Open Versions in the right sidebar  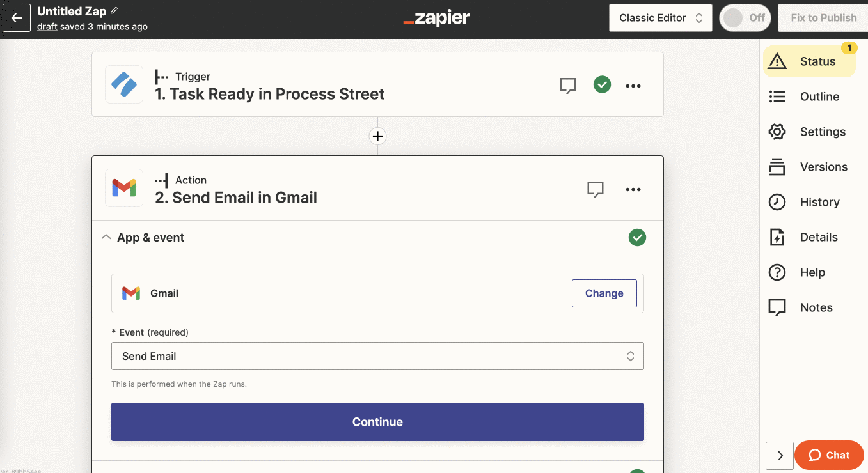[823, 167]
